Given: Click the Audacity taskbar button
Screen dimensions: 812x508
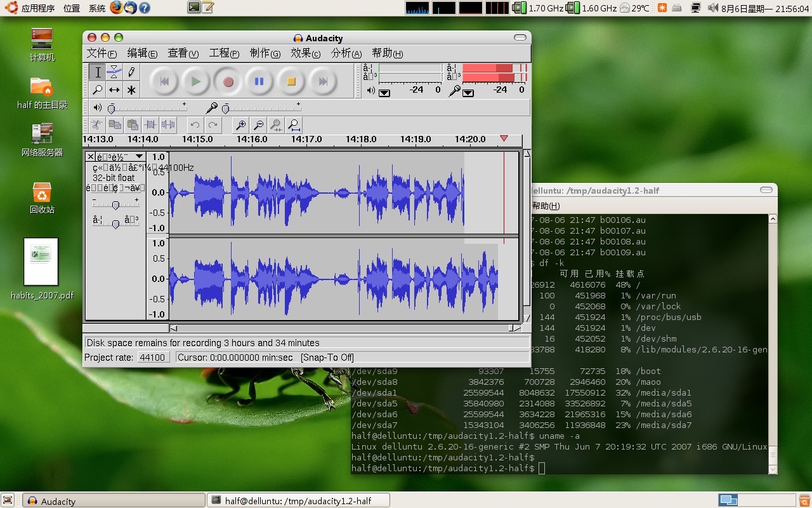Looking at the screenshot, I should (114, 500).
